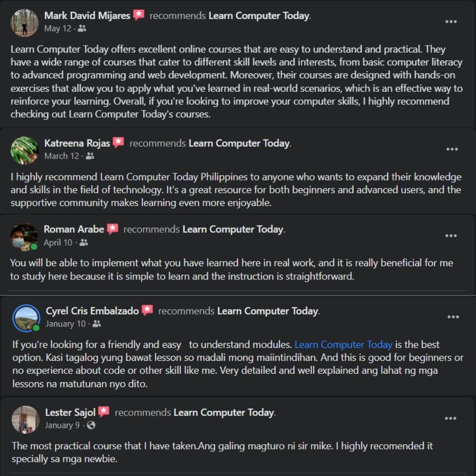476x476 pixels.
Task: Click the red badge icon beside Roman Arabe
Action: pos(112,229)
